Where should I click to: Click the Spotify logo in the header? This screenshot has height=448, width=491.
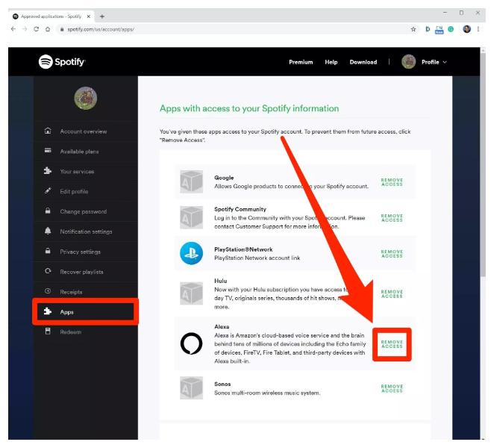(62, 62)
